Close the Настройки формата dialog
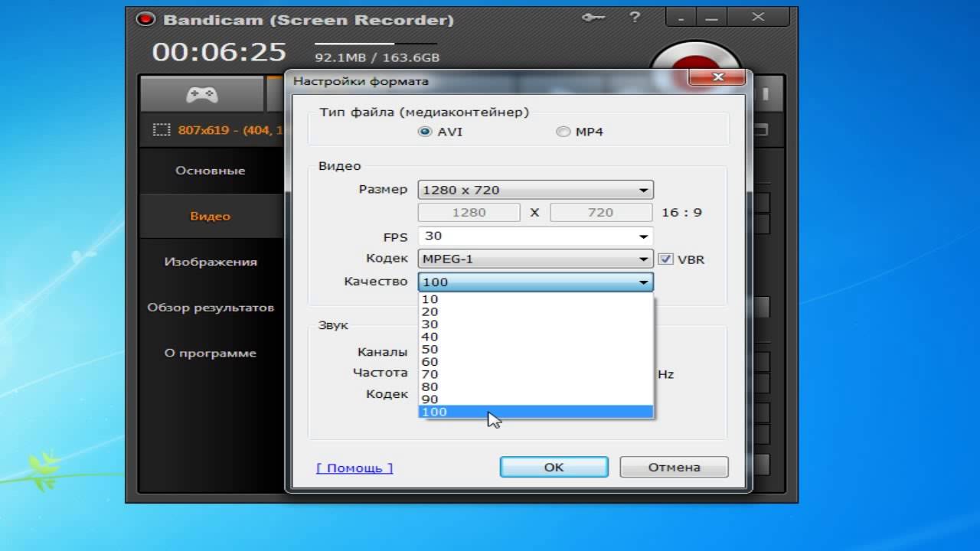 tap(718, 77)
